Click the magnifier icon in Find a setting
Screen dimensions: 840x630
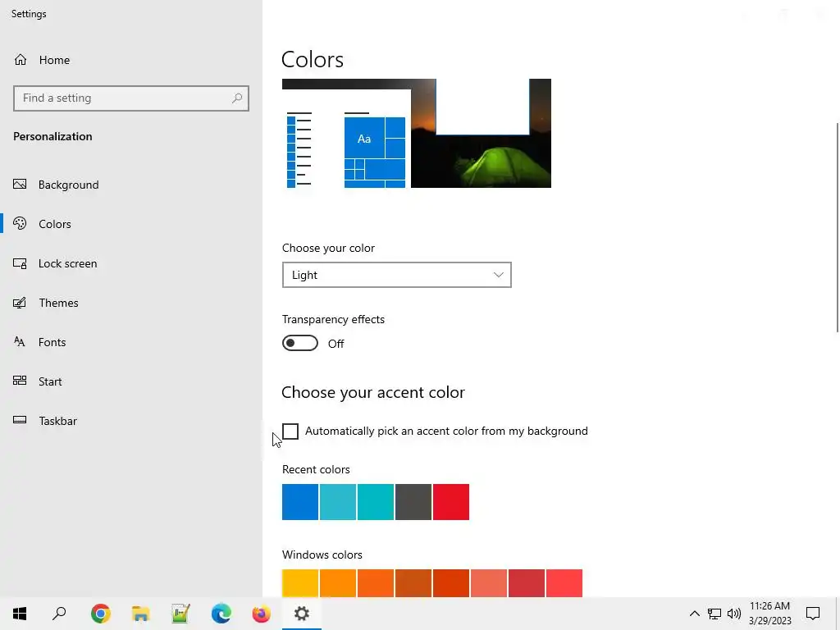[237, 98]
